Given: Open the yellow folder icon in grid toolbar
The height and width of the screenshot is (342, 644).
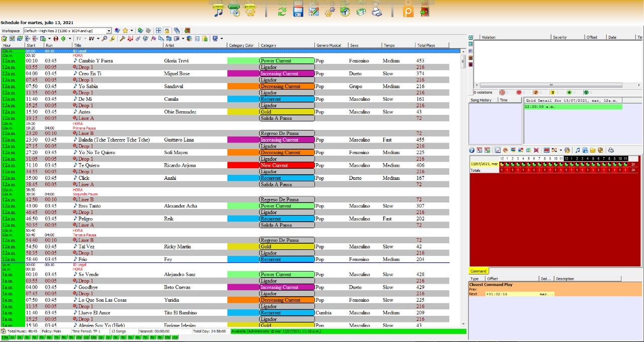Looking at the screenshot, I should coord(593,150).
